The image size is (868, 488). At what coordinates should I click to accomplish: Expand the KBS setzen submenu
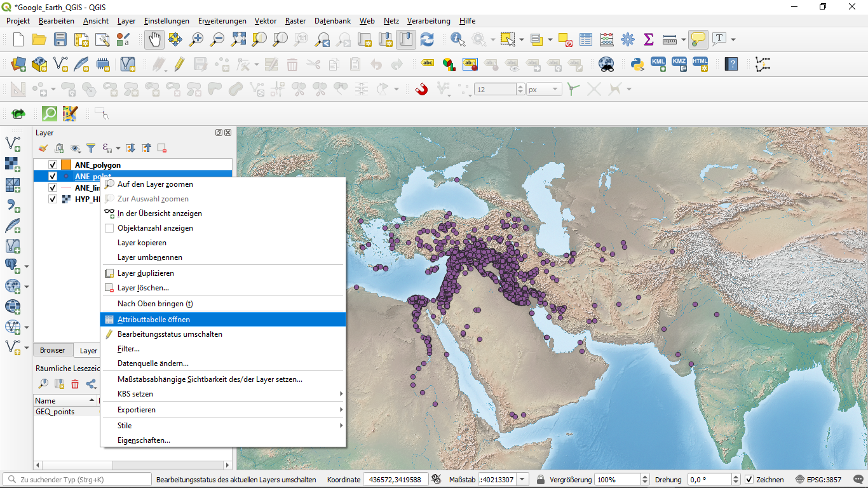pos(223,394)
